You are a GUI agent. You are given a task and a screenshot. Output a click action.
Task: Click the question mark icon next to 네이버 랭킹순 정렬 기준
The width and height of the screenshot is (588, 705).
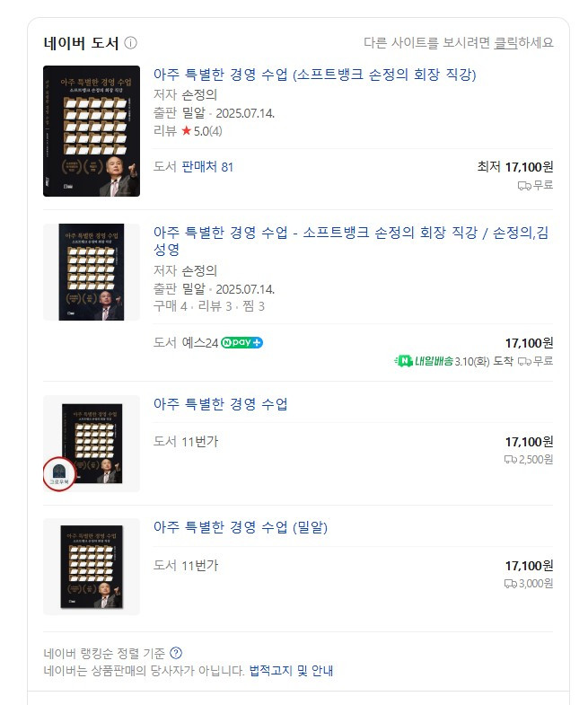click(x=176, y=653)
